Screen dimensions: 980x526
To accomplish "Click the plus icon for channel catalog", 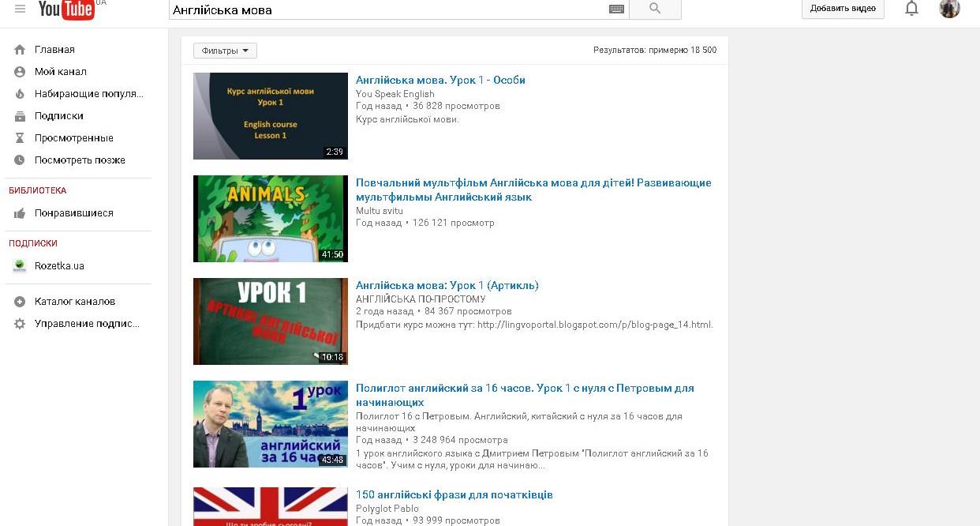I will pos(20,301).
